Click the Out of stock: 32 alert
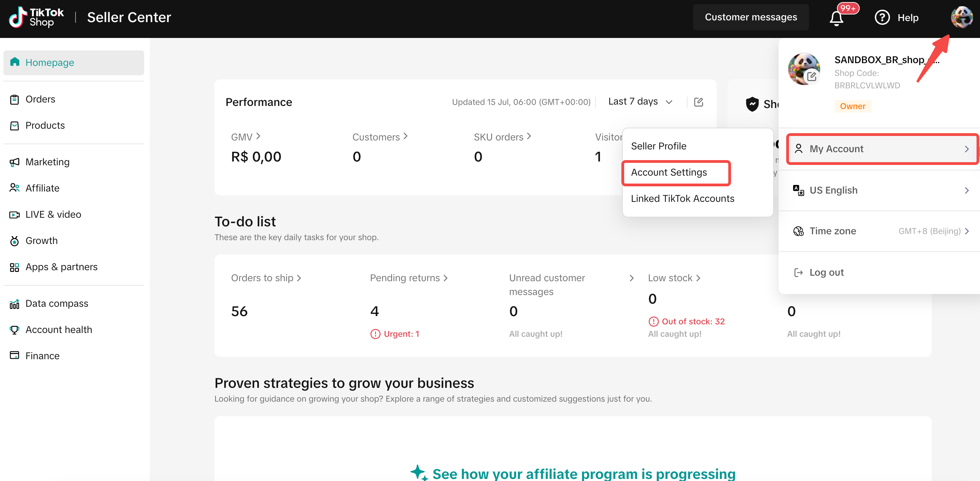Screen dimensions: 980x481 693,322
